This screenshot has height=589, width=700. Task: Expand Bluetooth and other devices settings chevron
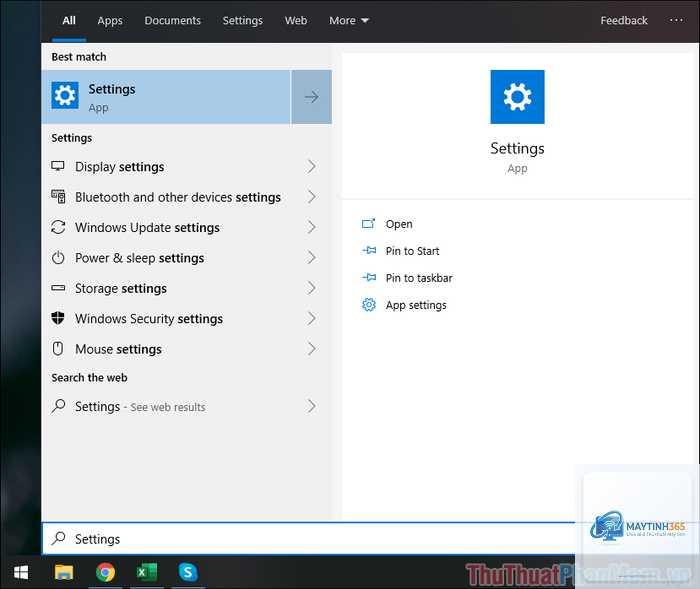tap(312, 197)
